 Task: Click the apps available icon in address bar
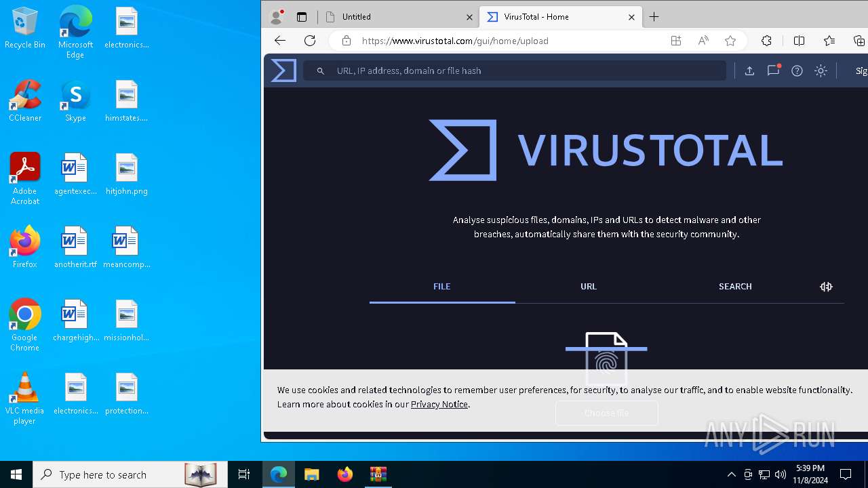[676, 41]
